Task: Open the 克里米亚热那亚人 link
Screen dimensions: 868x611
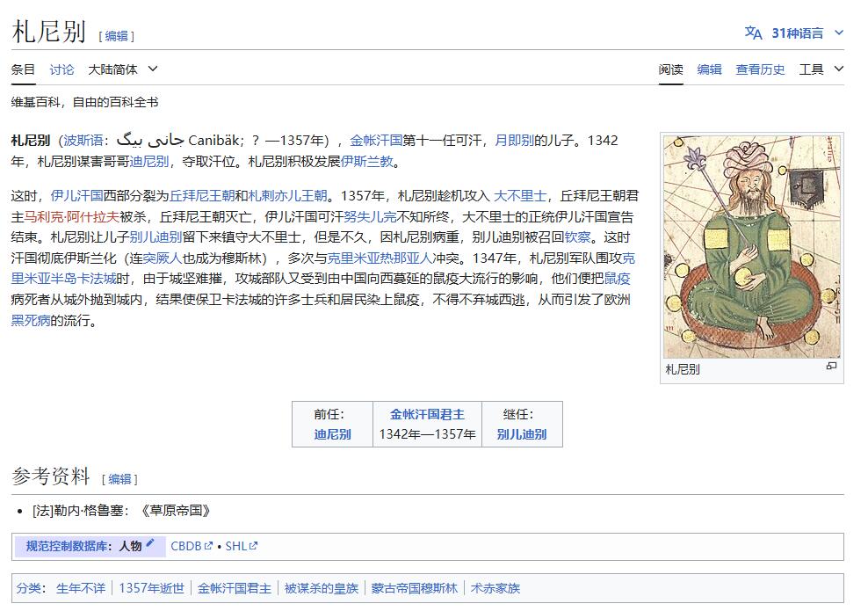Action: 380,258
